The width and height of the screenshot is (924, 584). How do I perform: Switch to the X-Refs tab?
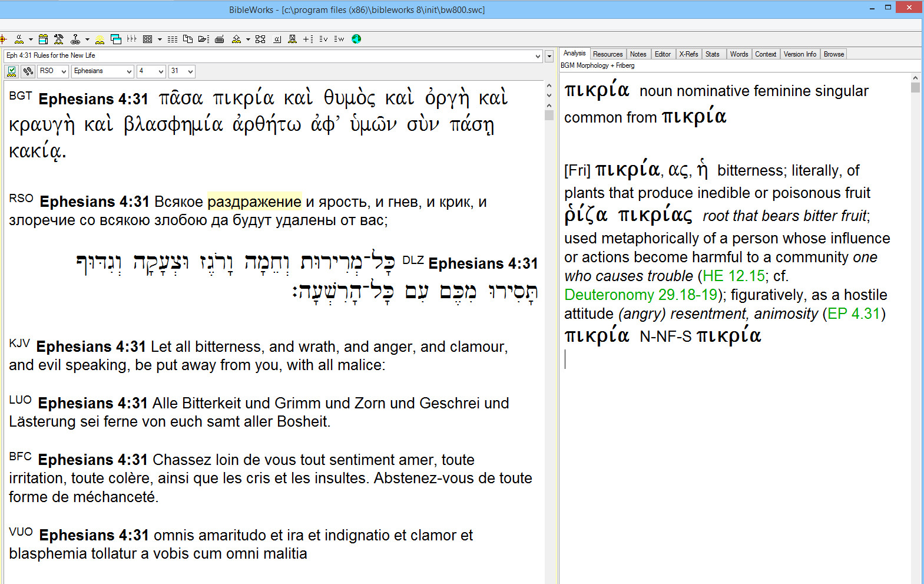pyautogui.click(x=688, y=54)
